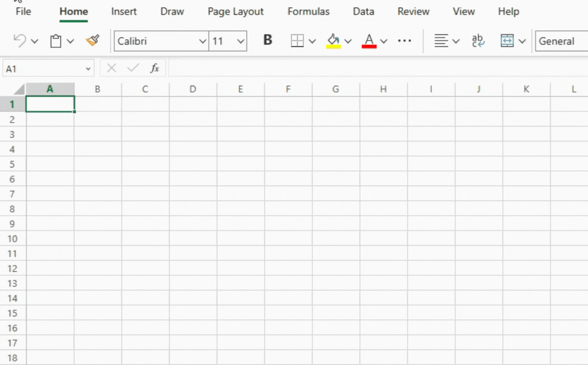Open the File menu

23,12
